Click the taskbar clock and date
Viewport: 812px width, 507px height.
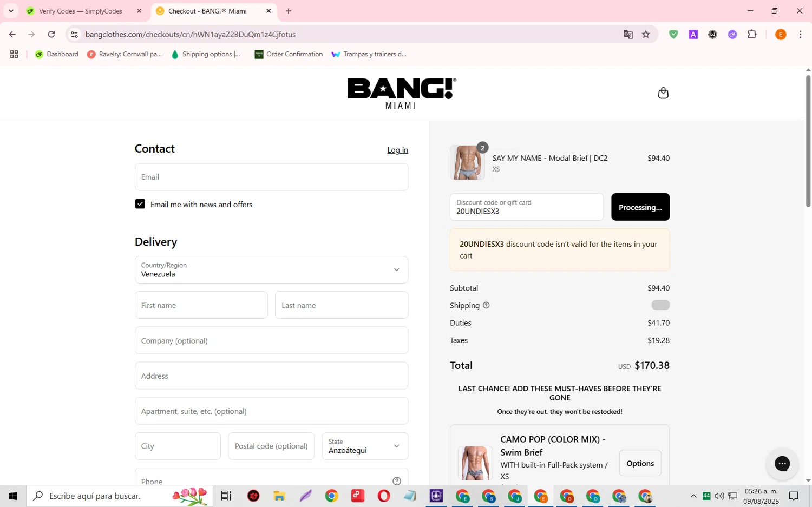pyautogui.click(x=761, y=496)
